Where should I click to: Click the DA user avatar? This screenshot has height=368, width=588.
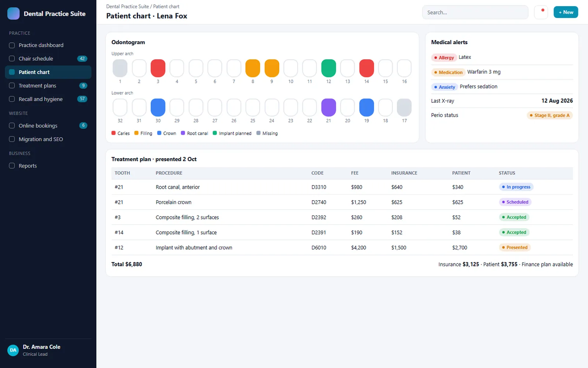click(13, 350)
